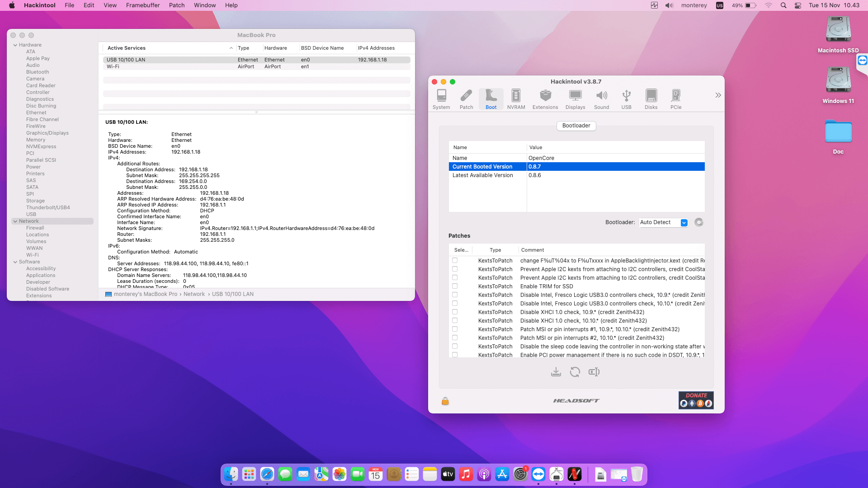Viewport: 868px width, 488px height.
Task: Open Safari from the Dock
Action: [x=267, y=474]
